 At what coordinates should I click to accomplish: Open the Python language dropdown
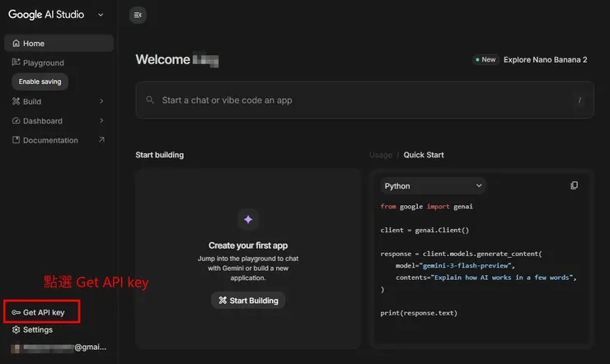pos(434,186)
